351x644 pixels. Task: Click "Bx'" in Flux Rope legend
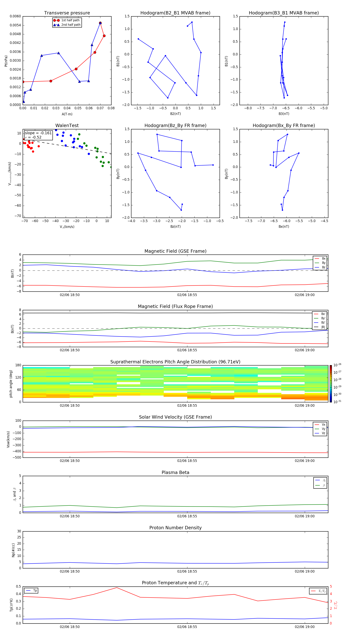[320, 314]
